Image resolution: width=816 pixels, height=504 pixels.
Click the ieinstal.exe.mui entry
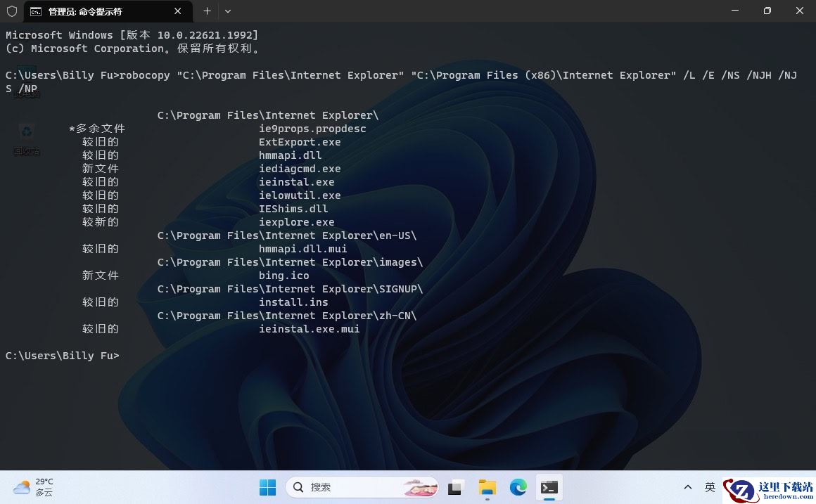click(x=309, y=329)
